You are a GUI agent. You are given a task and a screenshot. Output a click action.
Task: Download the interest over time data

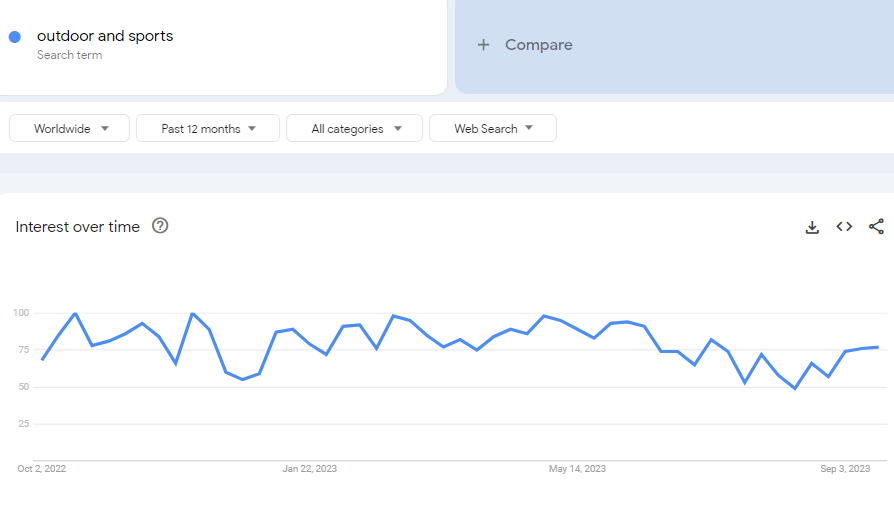coord(812,227)
